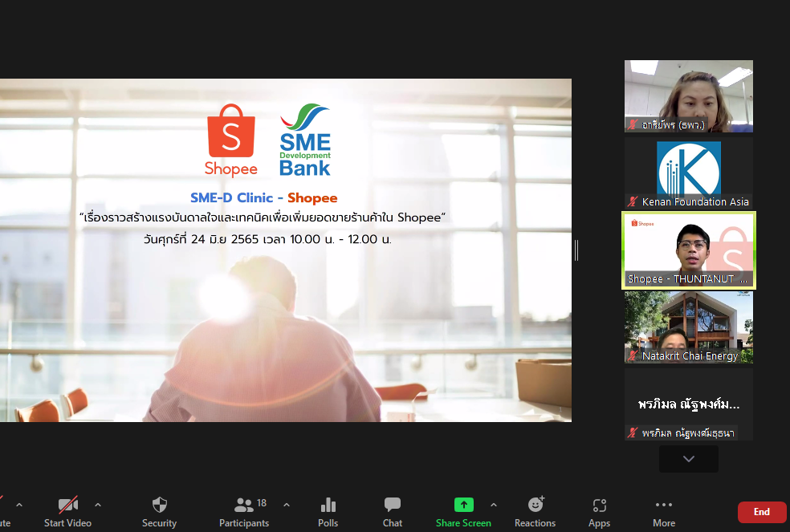Show more video tiles with the down chevron
The image size is (790, 532).
pyautogui.click(x=689, y=459)
